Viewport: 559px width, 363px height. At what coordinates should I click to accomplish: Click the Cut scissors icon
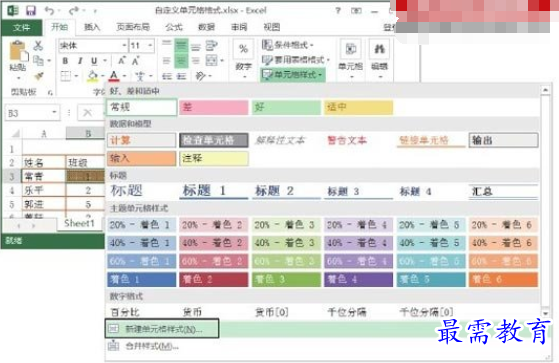coord(38,45)
